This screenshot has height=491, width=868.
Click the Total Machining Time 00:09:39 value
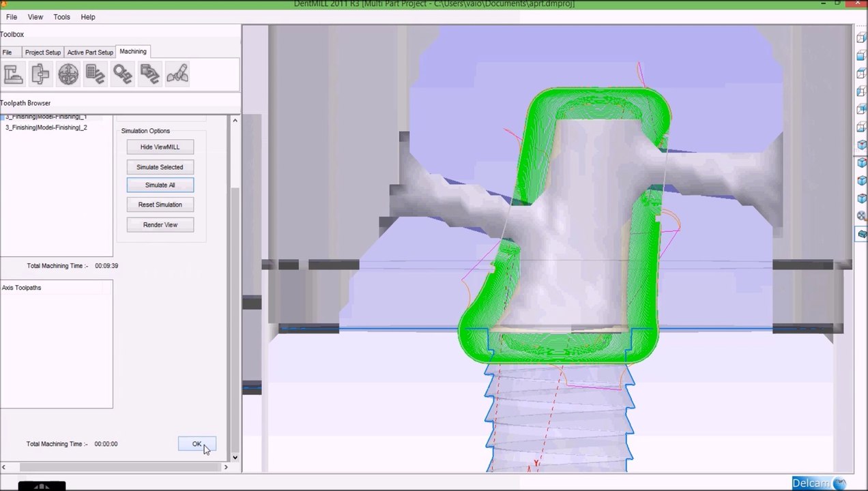point(106,266)
